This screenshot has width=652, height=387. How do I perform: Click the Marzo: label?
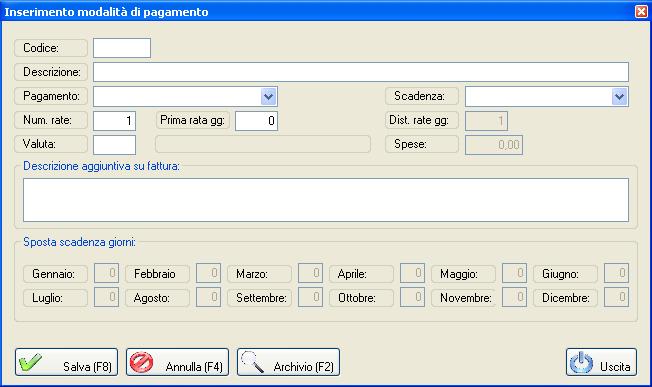[252, 274]
